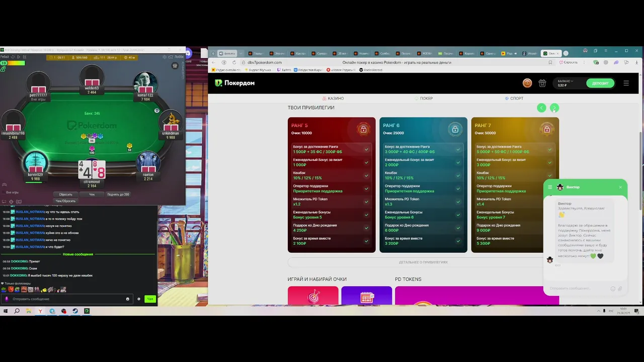The width and height of the screenshot is (644, 362).
Task: Click lock icon on Ранг 7 card
Action: click(547, 129)
